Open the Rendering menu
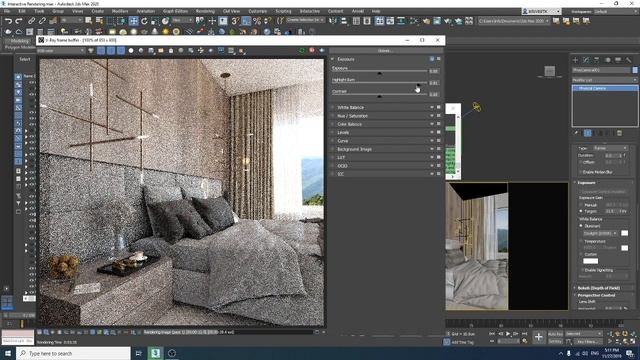640x360 pixels. [205, 11]
